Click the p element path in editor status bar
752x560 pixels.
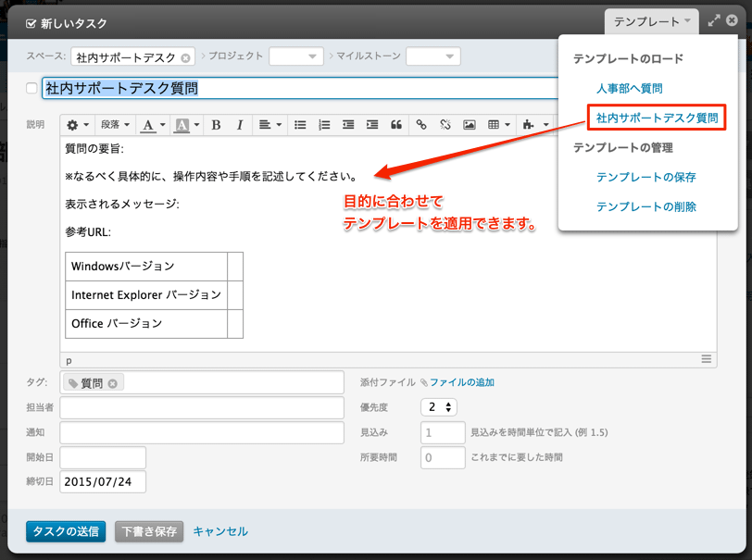[69, 361]
